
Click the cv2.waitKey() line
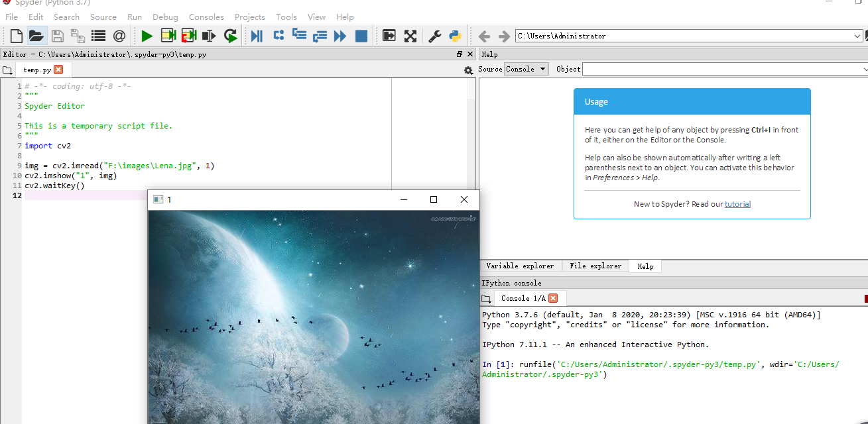pyautogui.click(x=54, y=185)
